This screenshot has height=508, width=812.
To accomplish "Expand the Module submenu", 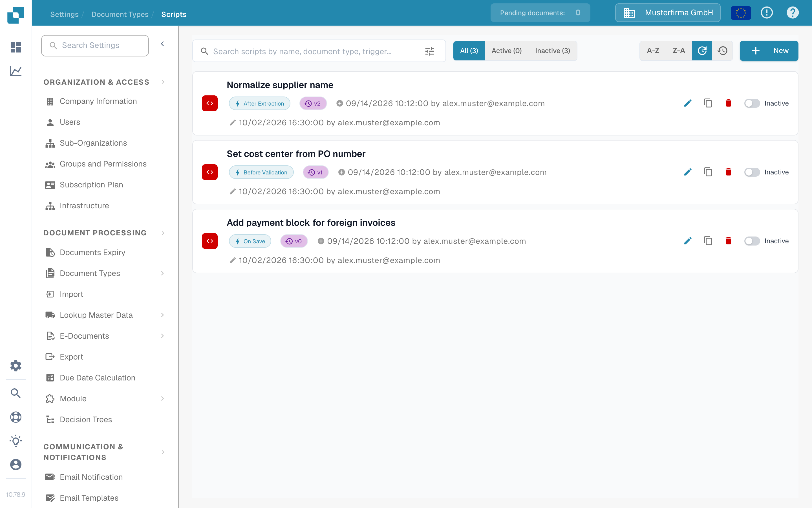I will [162, 398].
